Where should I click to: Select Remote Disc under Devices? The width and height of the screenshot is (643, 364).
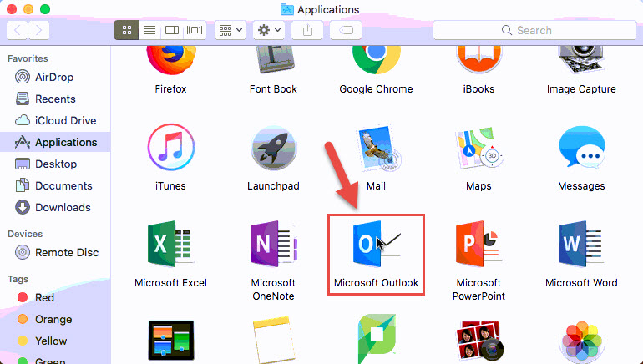coord(55,252)
